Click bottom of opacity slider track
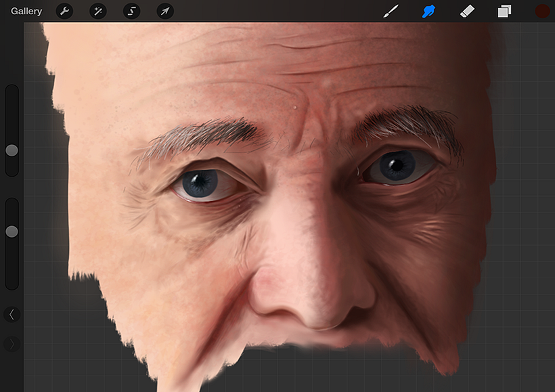Screen dimensions: 555x392 click(12, 283)
